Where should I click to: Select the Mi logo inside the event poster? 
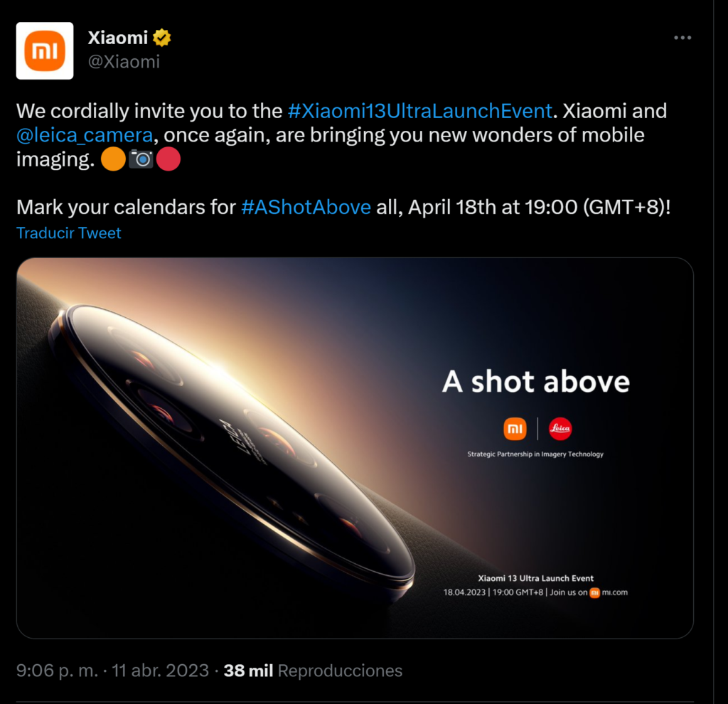click(513, 430)
